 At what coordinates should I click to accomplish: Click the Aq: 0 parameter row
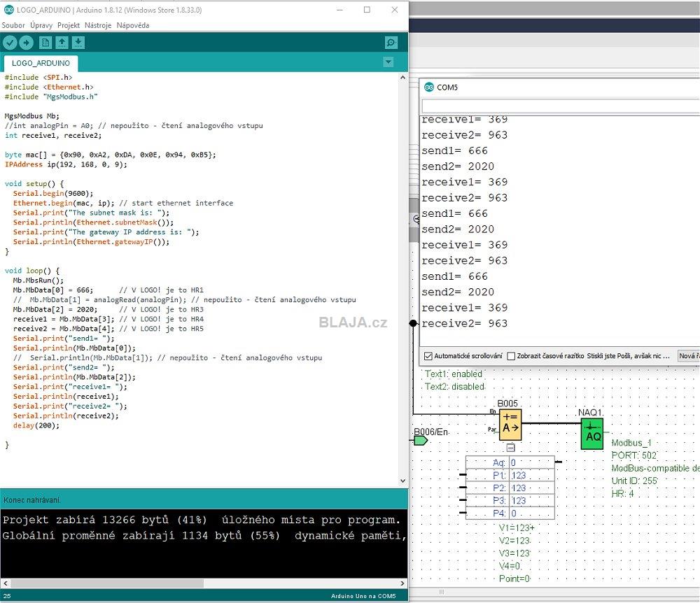510,462
